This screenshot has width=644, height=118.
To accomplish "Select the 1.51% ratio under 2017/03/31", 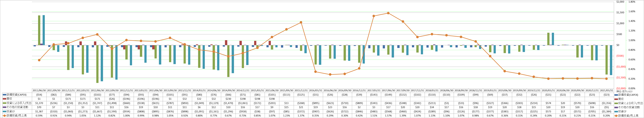I will click(x=374, y=116).
